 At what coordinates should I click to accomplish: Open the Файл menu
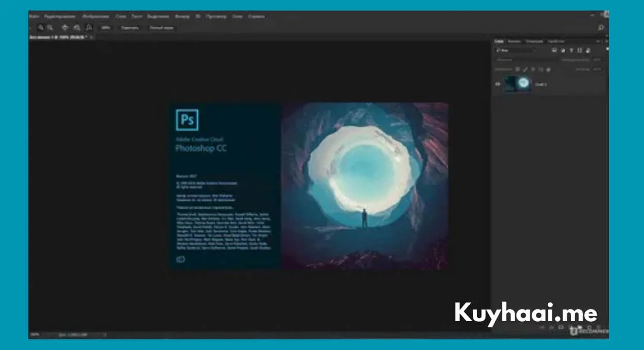[34, 16]
